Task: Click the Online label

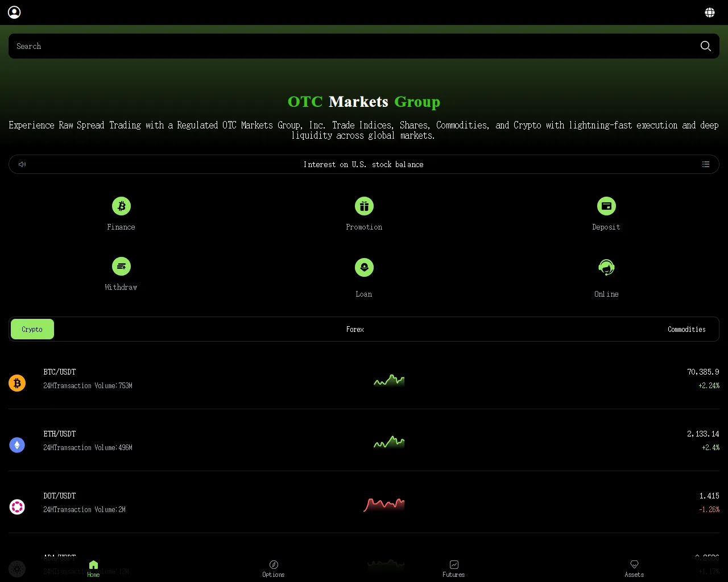Action: [606, 294]
